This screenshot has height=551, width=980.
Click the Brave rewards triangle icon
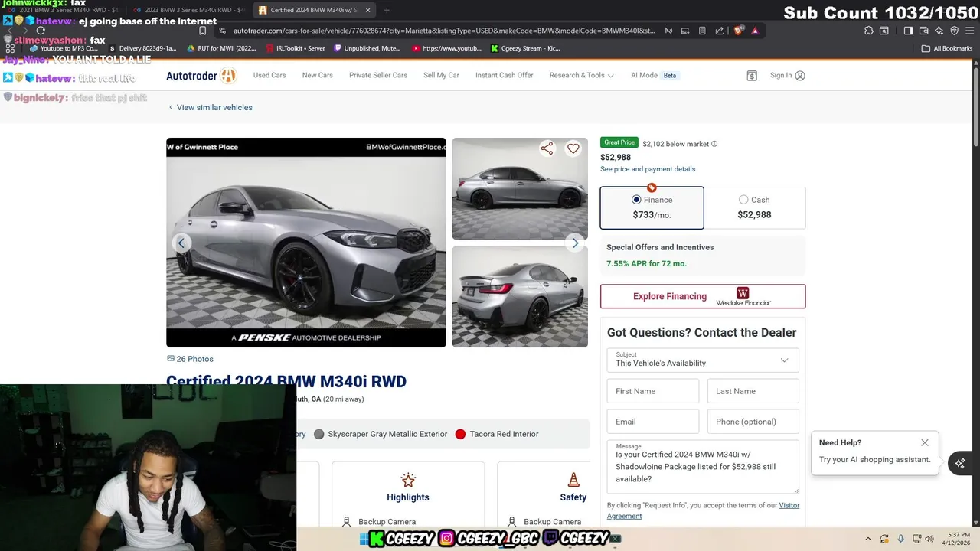(x=755, y=31)
